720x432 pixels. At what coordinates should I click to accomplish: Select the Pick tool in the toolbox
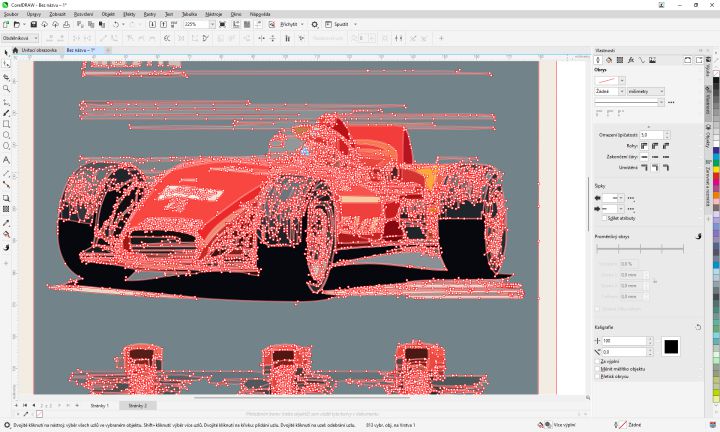[7, 52]
